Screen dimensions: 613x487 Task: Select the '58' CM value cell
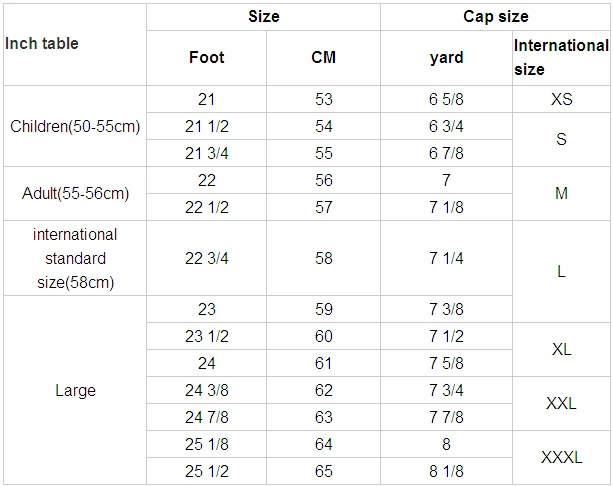(323, 258)
